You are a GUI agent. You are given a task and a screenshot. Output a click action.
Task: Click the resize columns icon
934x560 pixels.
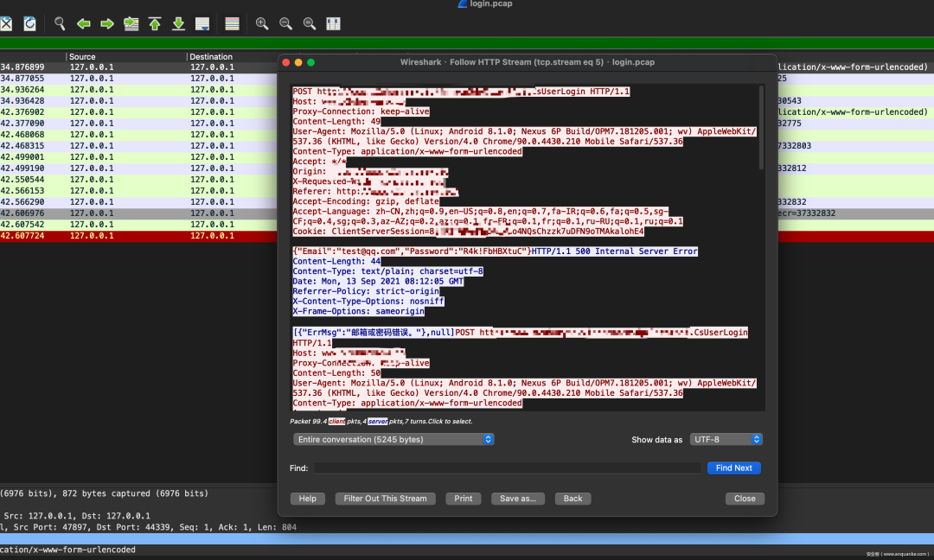click(x=334, y=24)
